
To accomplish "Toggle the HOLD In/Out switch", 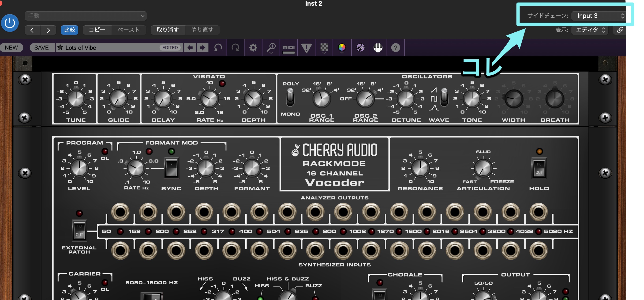I will [539, 168].
